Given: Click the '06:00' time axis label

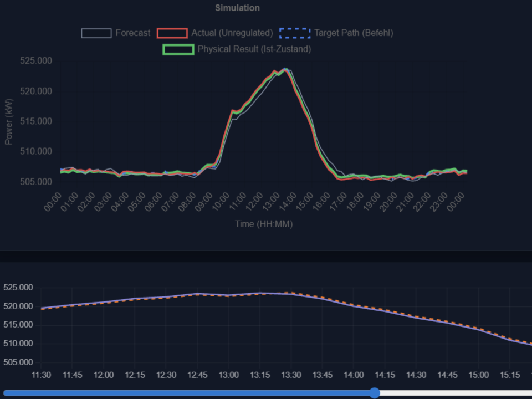Looking at the screenshot, I should (x=154, y=202).
